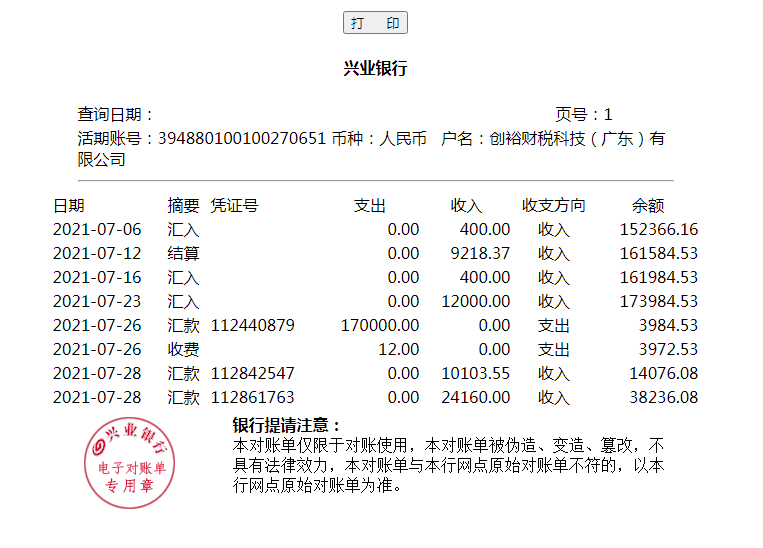This screenshot has width=763, height=548.
Task: Click the red 电子对账单专用章 stamp
Action: pos(129,463)
